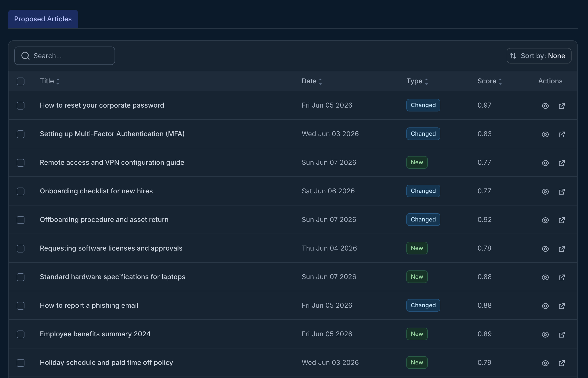Click title 'Standard hardware specifications for laptops'
Image resolution: width=588 pixels, height=378 pixels.
click(112, 277)
